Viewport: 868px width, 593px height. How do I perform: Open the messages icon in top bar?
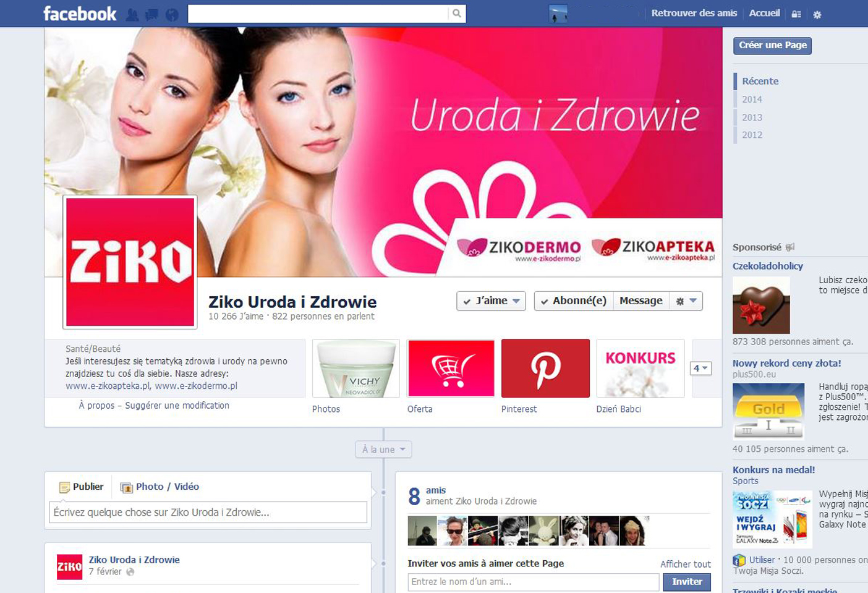151,15
